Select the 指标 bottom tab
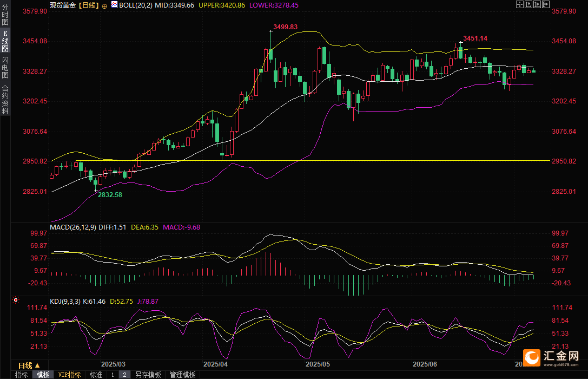 click(22, 375)
